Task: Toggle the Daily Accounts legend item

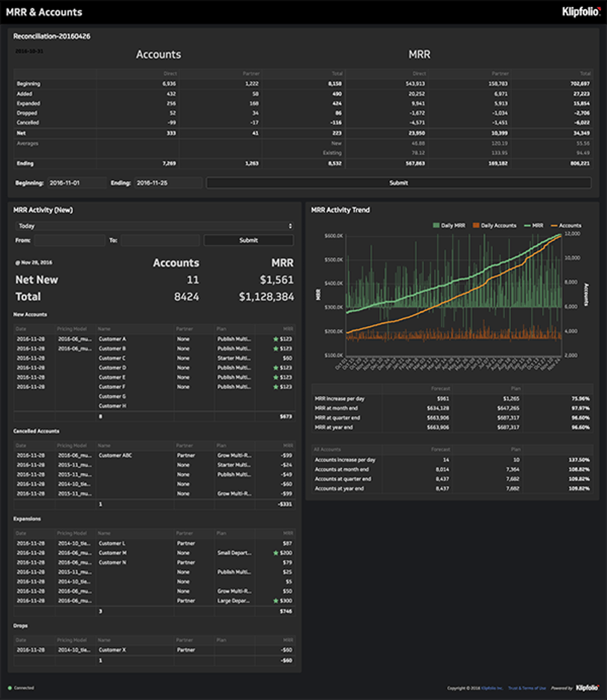Action: pos(498,224)
